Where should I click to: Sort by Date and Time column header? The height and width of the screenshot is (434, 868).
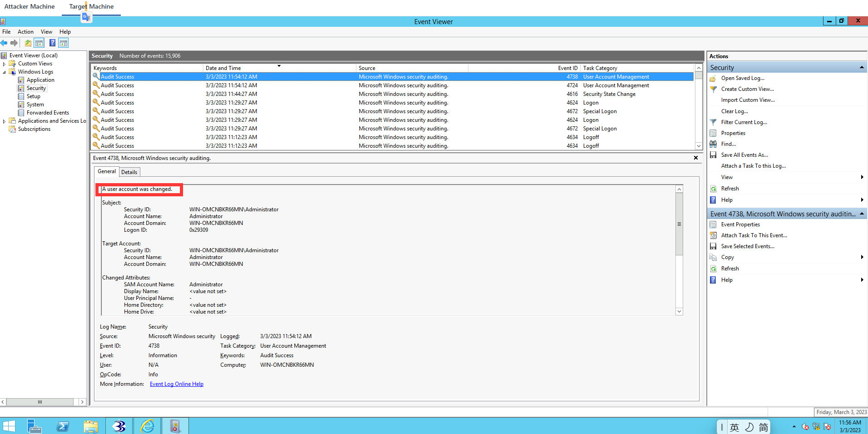click(x=279, y=68)
